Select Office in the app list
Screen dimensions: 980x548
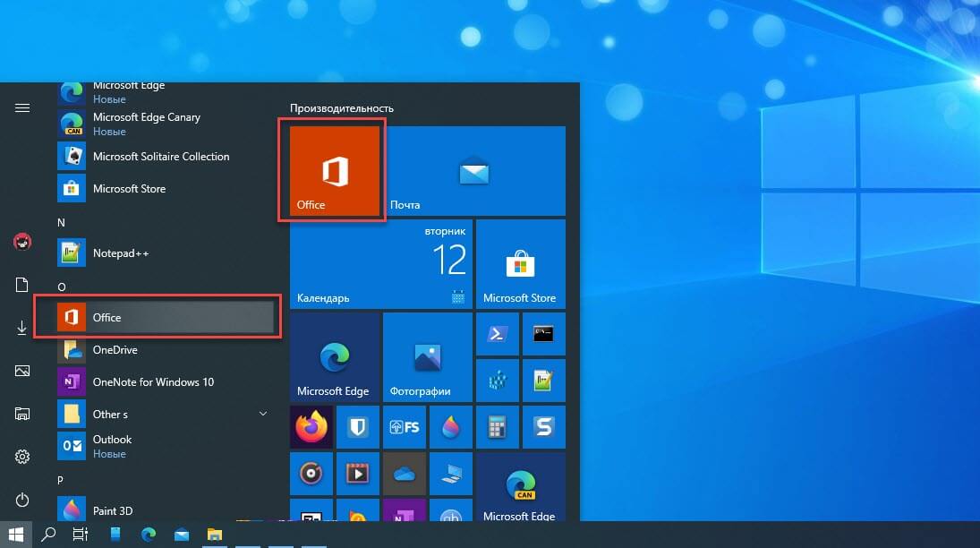click(158, 318)
